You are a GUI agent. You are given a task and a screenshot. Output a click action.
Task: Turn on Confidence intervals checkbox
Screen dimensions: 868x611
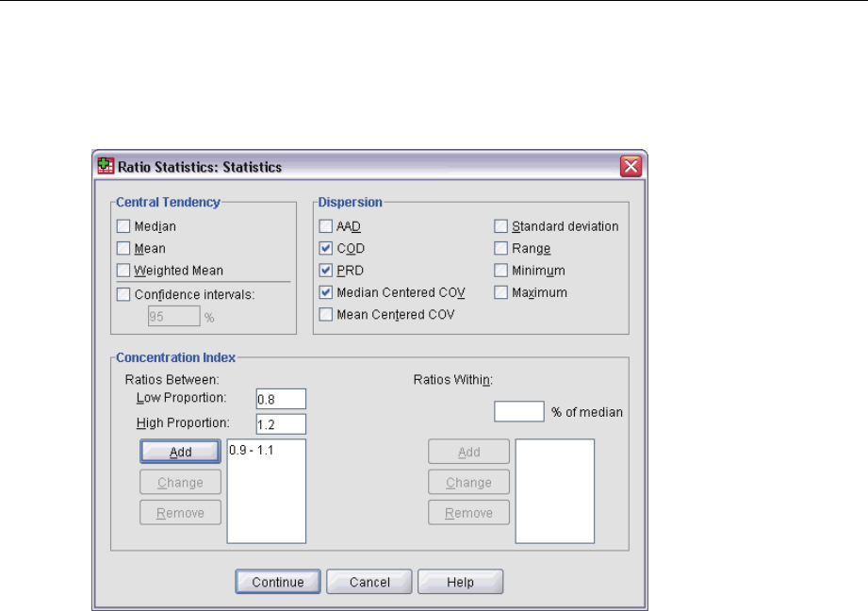tap(123, 294)
